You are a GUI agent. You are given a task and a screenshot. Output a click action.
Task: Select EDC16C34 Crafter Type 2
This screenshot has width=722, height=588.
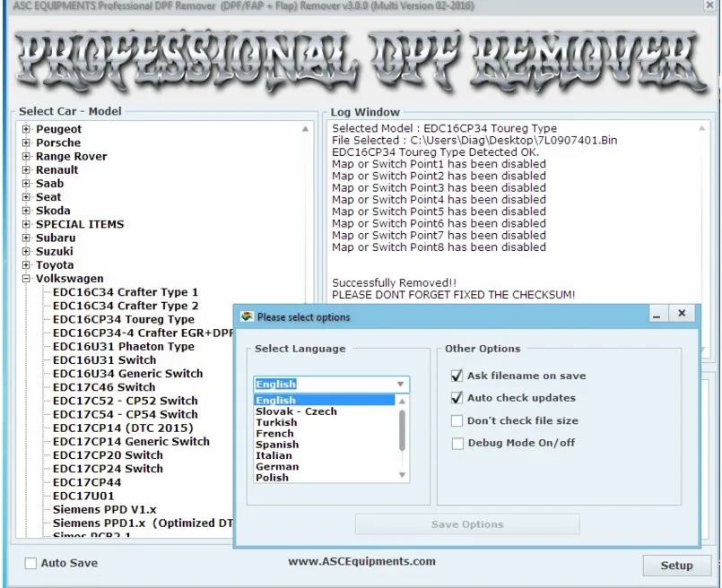point(126,306)
